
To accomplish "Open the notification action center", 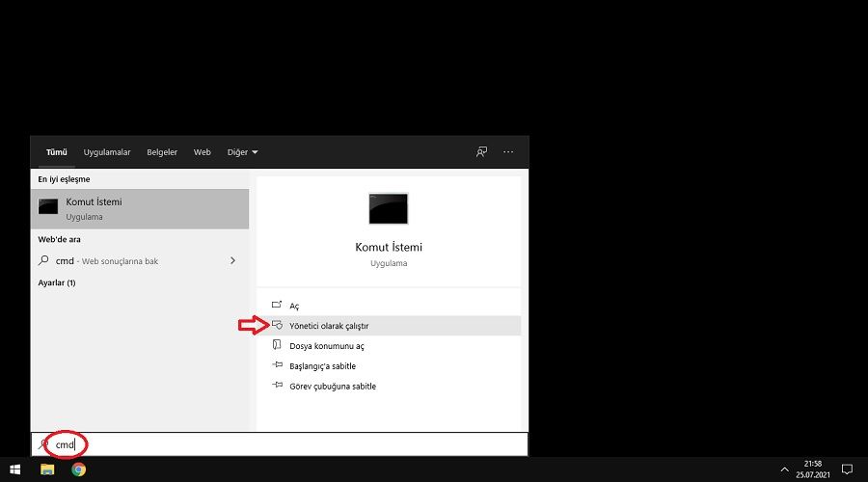I will coord(847,469).
